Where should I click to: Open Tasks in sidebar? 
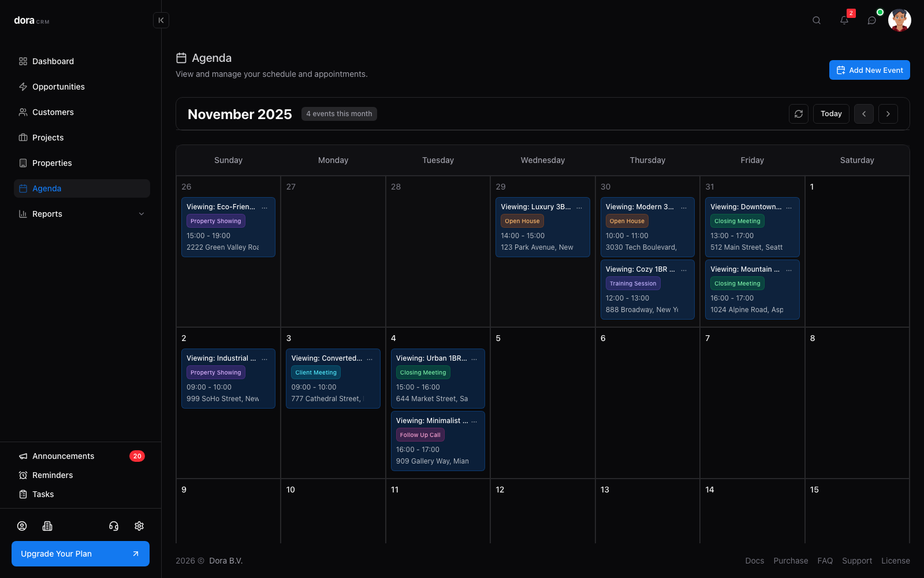[82, 494]
